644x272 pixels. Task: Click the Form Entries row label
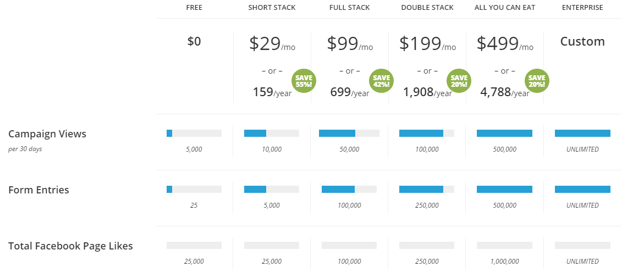click(38, 190)
